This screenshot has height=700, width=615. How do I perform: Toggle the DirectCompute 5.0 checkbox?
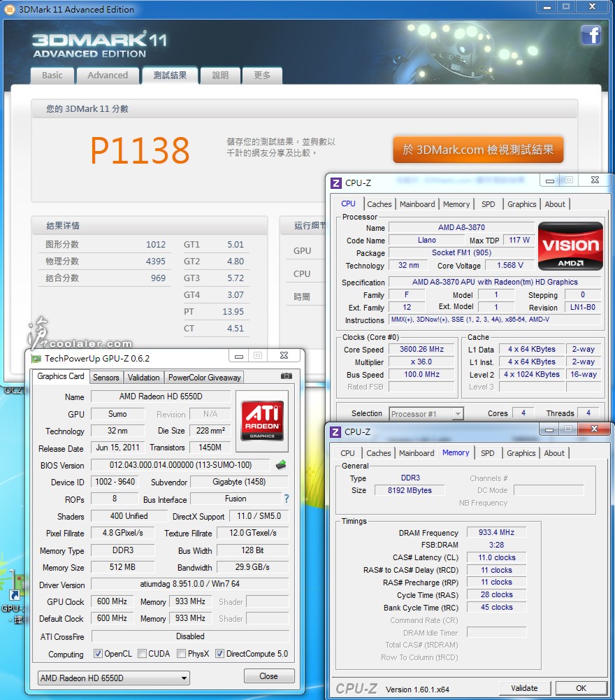coord(219,654)
